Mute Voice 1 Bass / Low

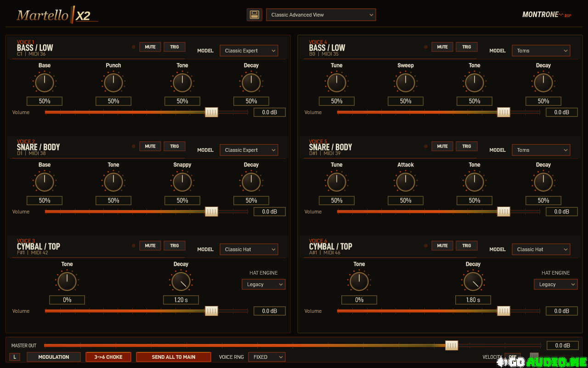coord(150,47)
